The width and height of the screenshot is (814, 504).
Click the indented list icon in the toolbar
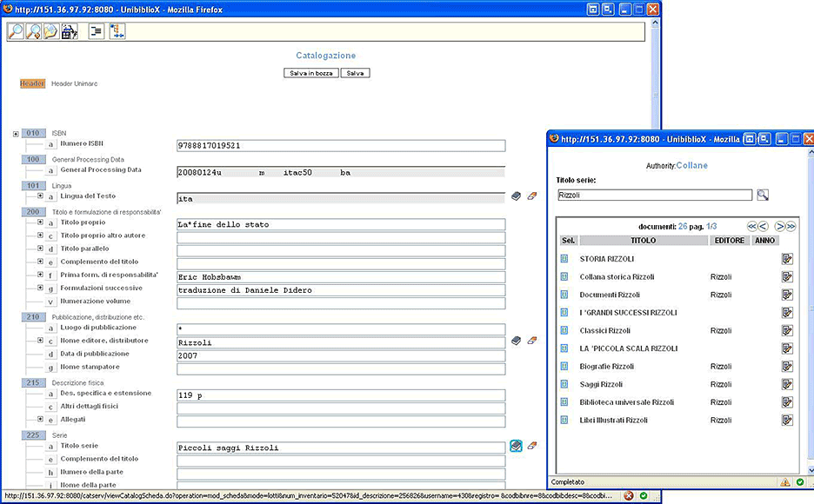[96, 31]
